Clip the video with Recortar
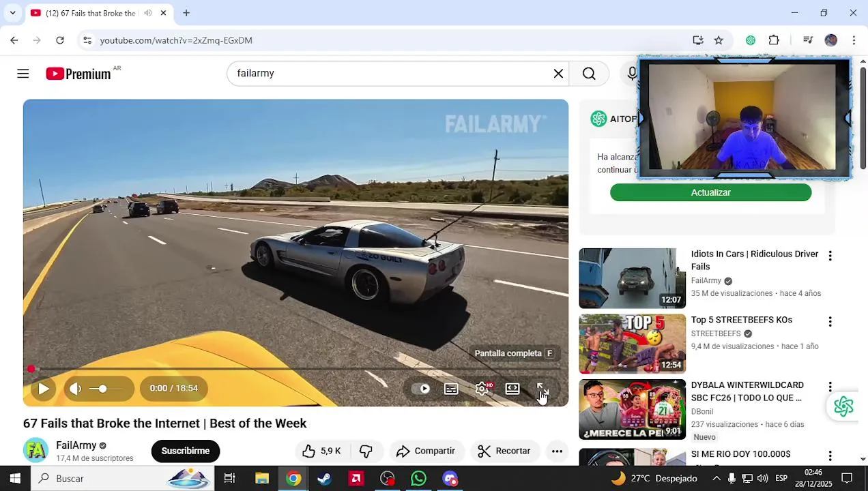Image resolution: width=868 pixels, height=491 pixels. 504,451
